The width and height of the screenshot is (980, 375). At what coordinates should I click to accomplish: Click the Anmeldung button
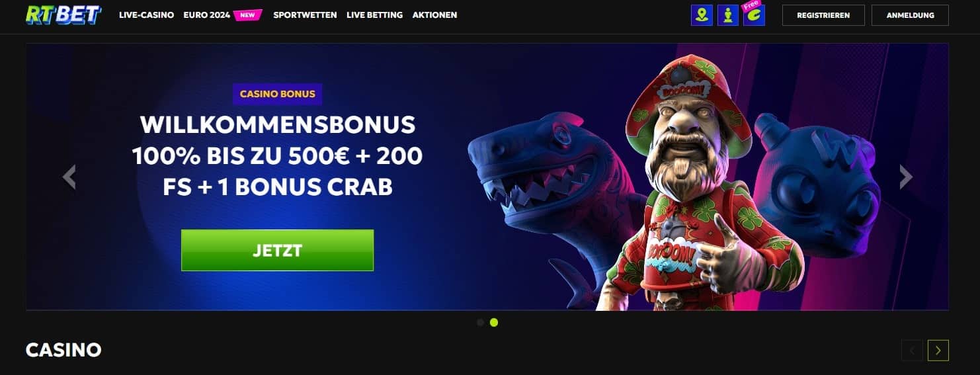(910, 15)
